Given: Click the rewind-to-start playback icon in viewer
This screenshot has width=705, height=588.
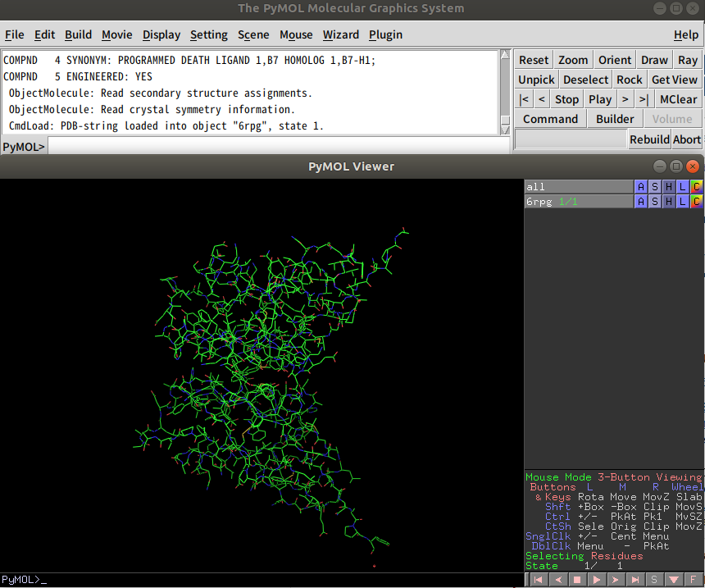Looking at the screenshot, I should tap(537, 580).
